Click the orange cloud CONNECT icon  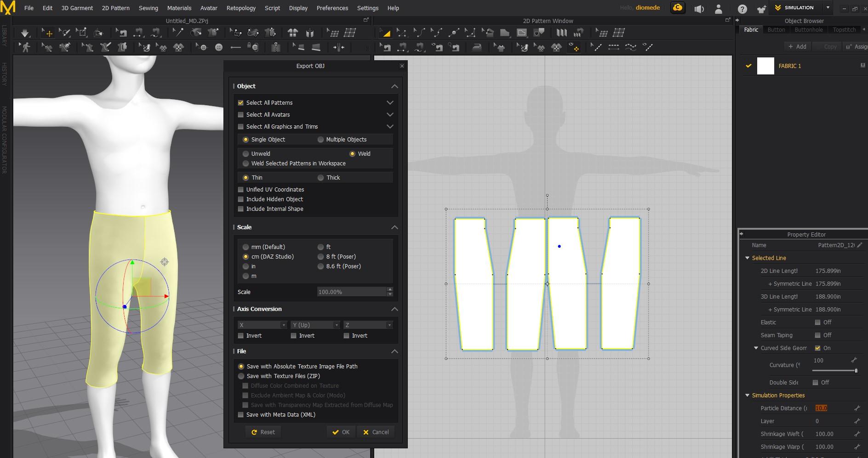[x=677, y=8]
